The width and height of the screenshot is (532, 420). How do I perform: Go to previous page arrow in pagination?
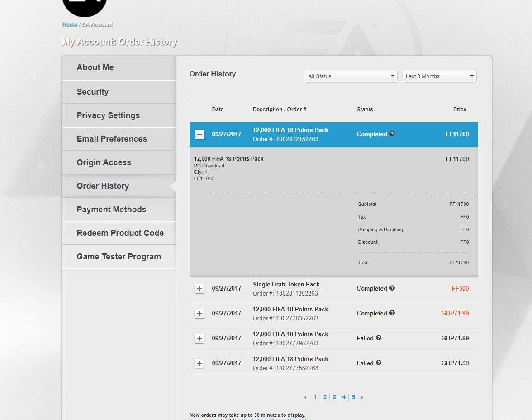pos(305,397)
